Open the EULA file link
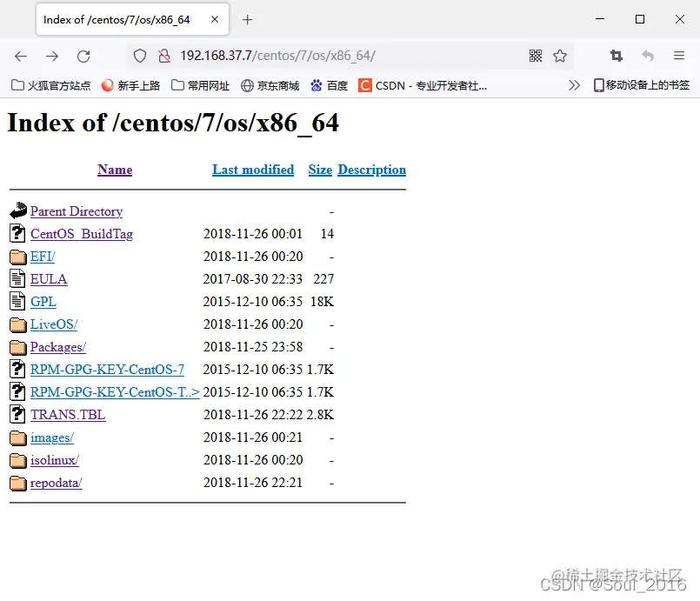 click(49, 279)
